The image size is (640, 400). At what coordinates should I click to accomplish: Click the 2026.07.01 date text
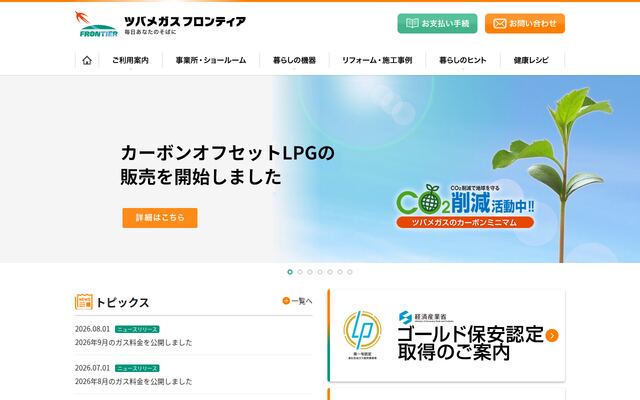pyautogui.click(x=92, y=368)
